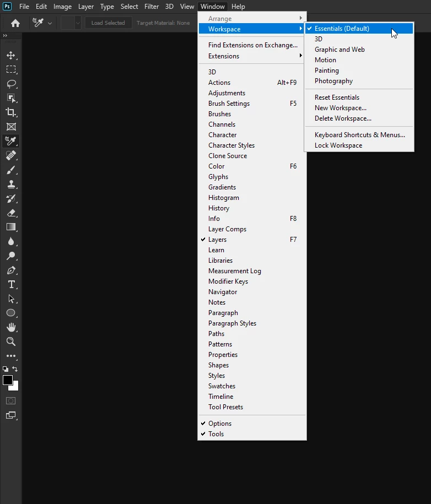The height and width of the screenshot is (504, 431).
Task: Swap foreground and background colors
Action: 15,368
